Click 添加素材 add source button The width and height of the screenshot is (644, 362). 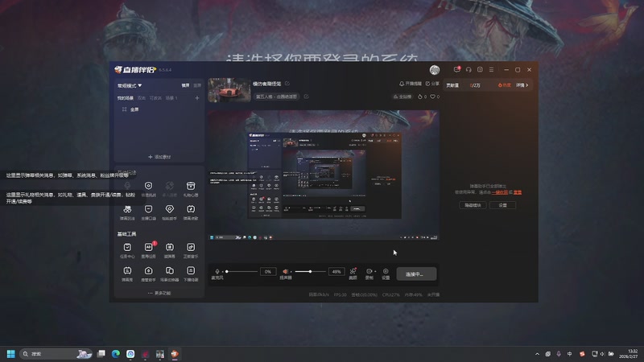[159, 157]
